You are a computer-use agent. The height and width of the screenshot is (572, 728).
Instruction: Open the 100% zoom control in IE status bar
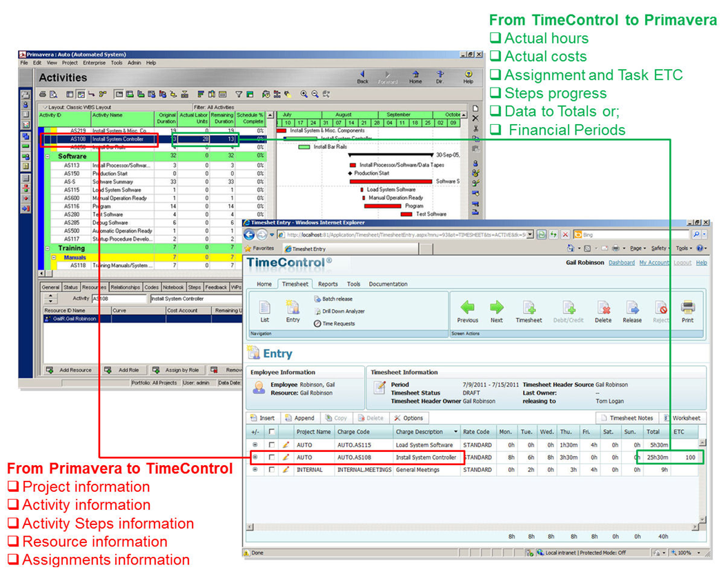point(686,553)
